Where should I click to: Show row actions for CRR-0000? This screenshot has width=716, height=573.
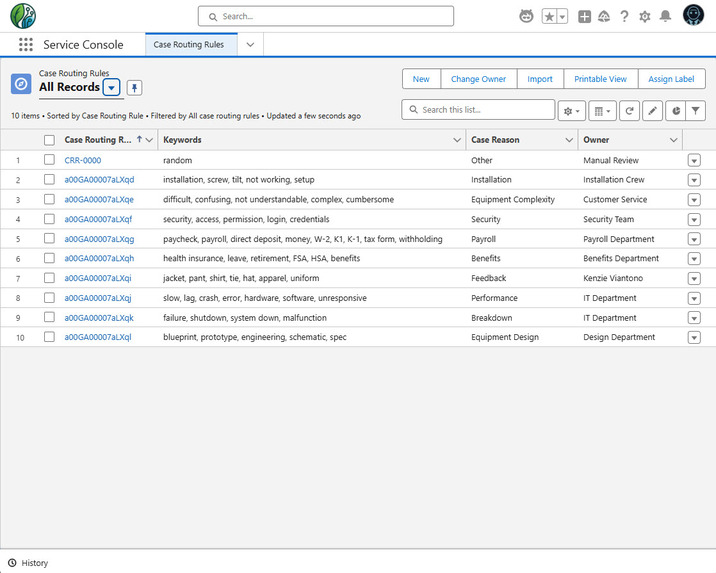click(694, 161)
